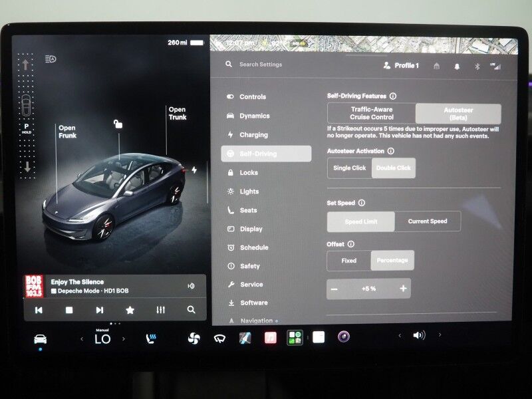Skip to next track
532x399 pixels.
point(99,310)
